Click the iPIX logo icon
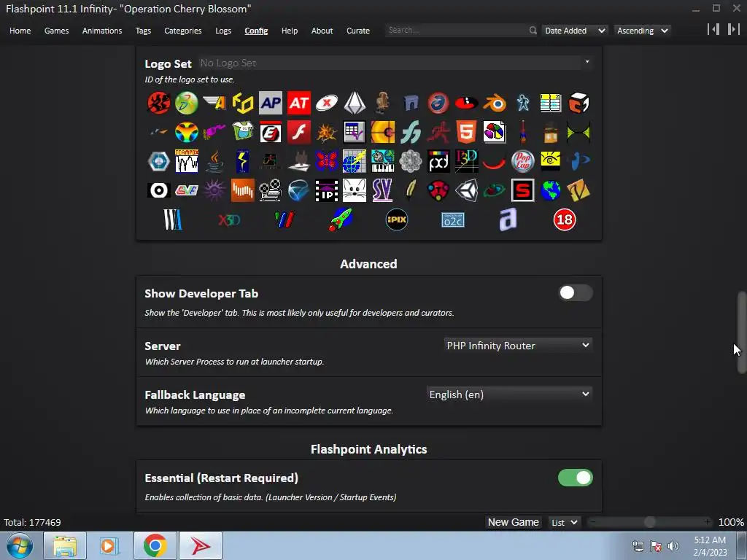The image size is (747, 560). coord(396,219)
